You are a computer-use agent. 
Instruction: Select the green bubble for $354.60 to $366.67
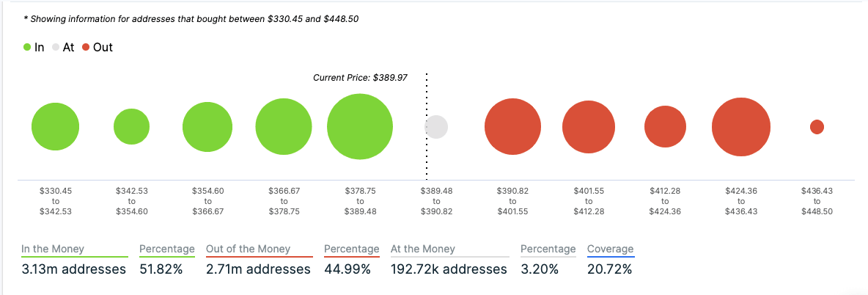[207, 127]
